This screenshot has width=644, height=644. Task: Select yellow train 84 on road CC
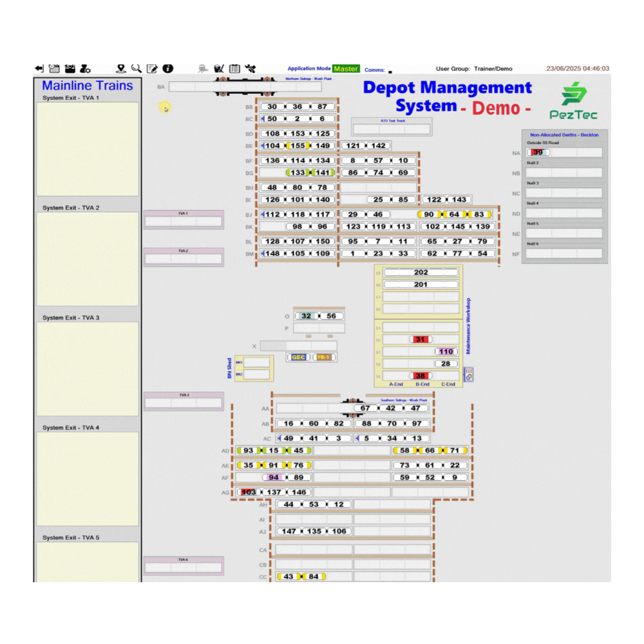(314, 576)
